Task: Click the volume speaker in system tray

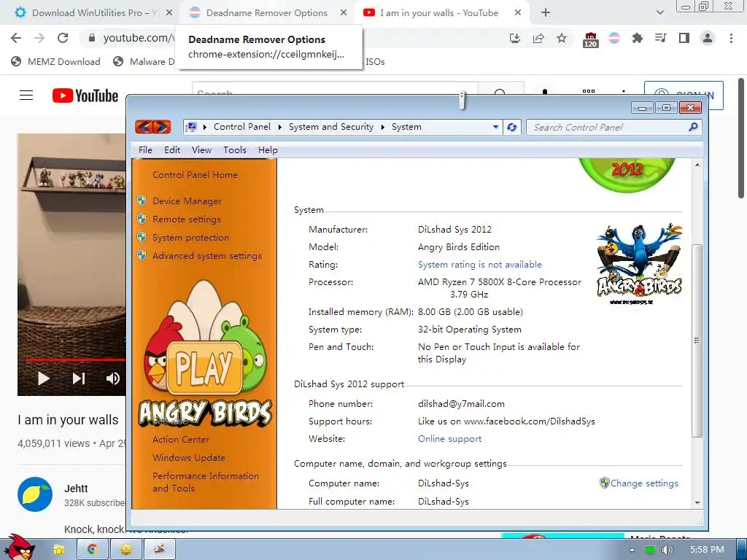Action: point(667,550)
